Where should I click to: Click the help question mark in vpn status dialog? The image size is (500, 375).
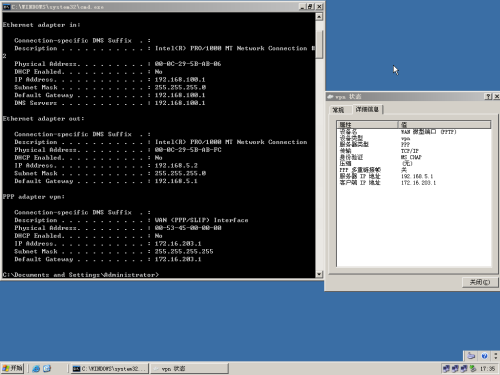488,96
